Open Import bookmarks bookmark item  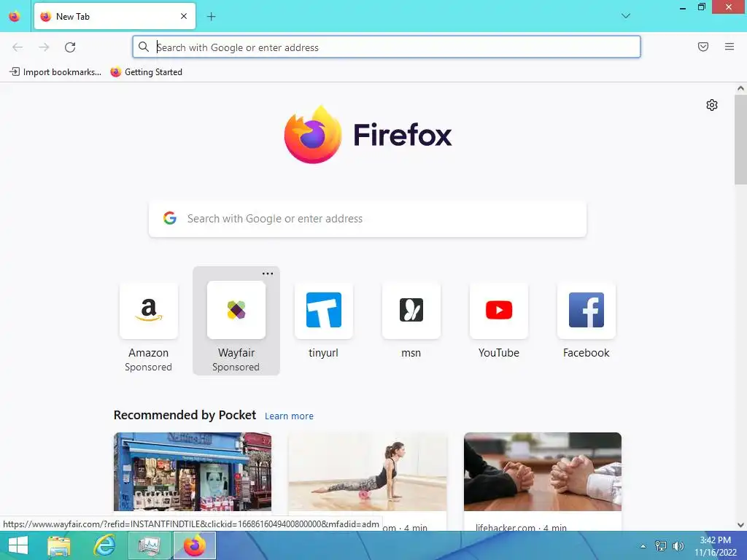pos(55,72)
